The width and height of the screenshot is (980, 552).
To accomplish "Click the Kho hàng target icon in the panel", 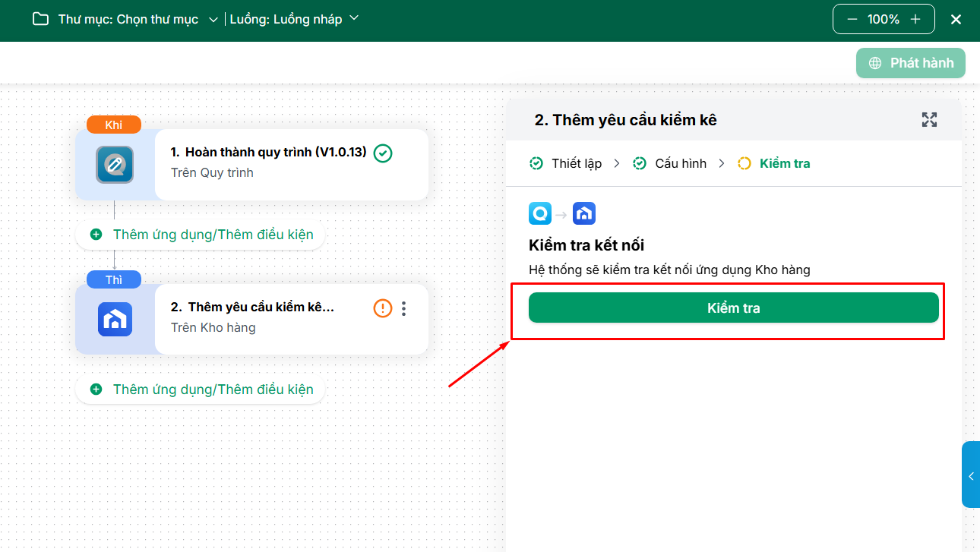I will pos(584,213).
